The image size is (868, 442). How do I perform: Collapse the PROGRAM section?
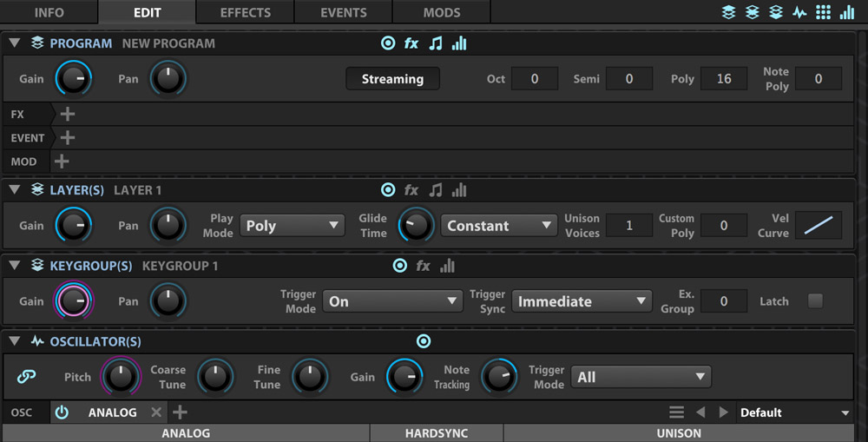click(15, 43)
